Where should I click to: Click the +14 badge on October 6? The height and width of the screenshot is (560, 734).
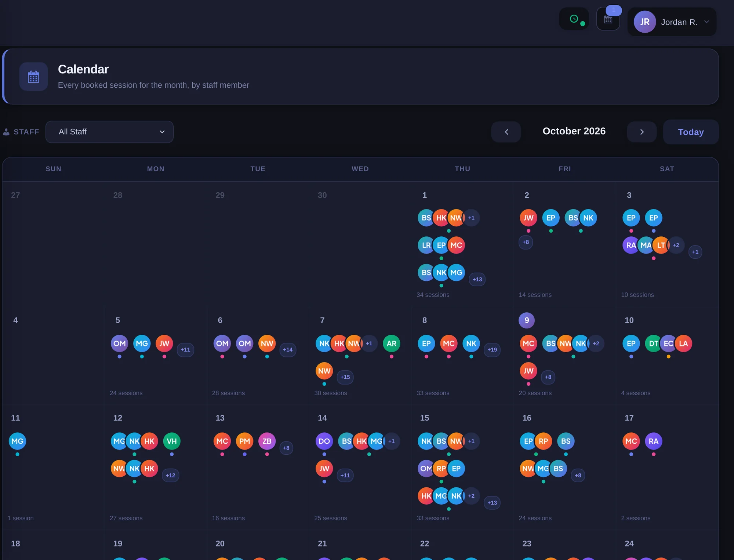point(288,350)
